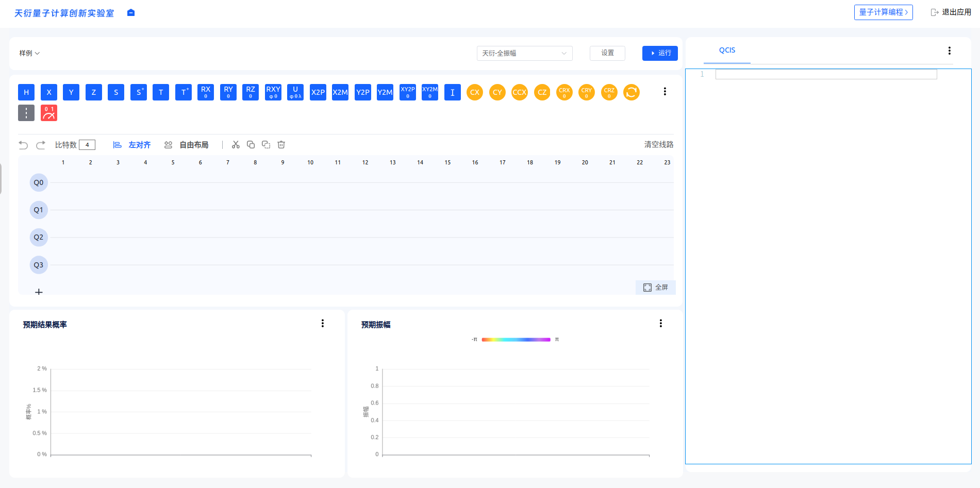980x488 pixels.
Task: Select the Y2P gate
Action: coord(363,92)
